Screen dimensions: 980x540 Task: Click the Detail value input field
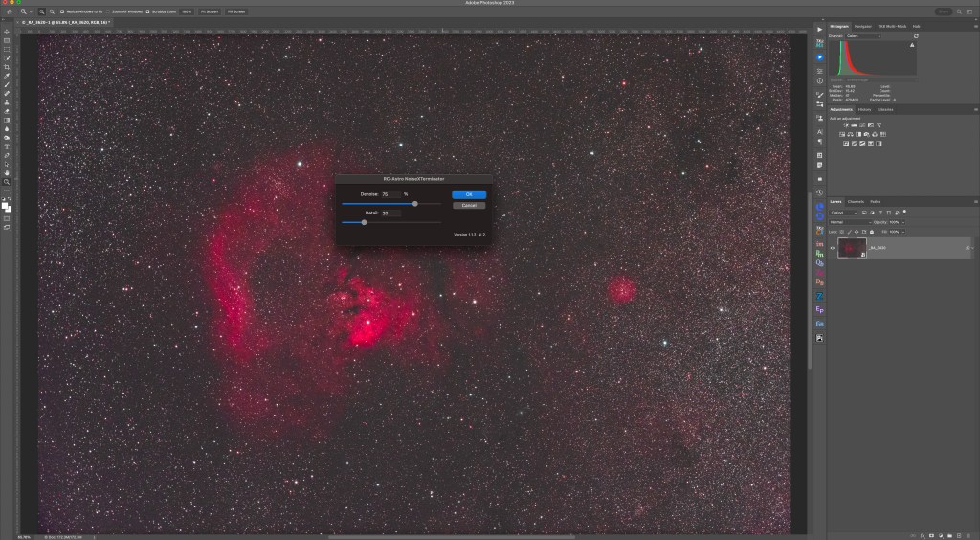click(x=390, y=214)
